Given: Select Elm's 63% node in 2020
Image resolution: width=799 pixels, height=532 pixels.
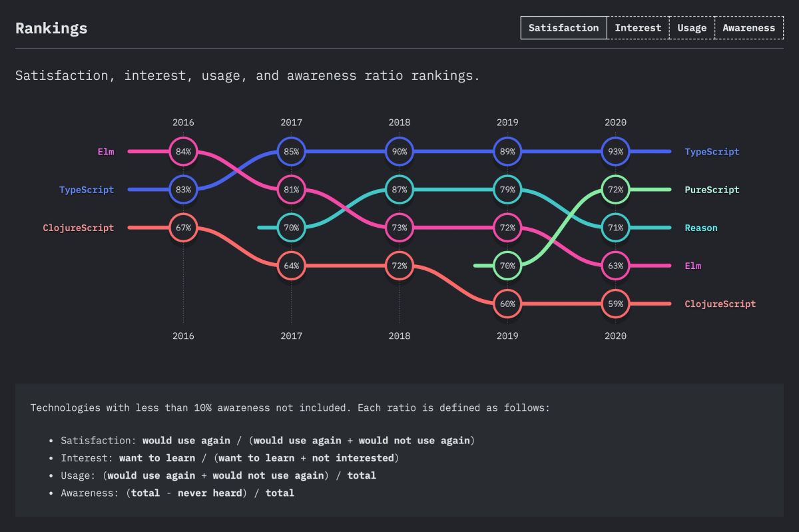Looking at the screenshot, I should (615, 266).
